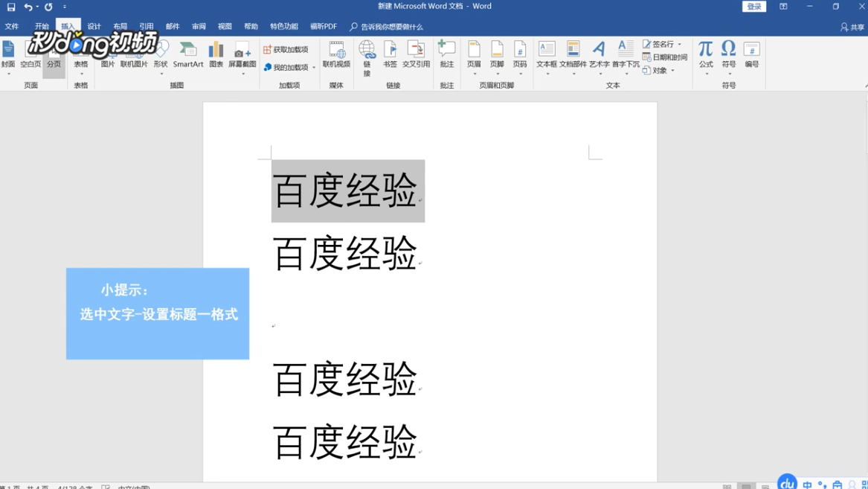Expand the Equation (公式) dropdown arrow
The image size is (868, 489).
pyautogui.click(x=707, y=73)
